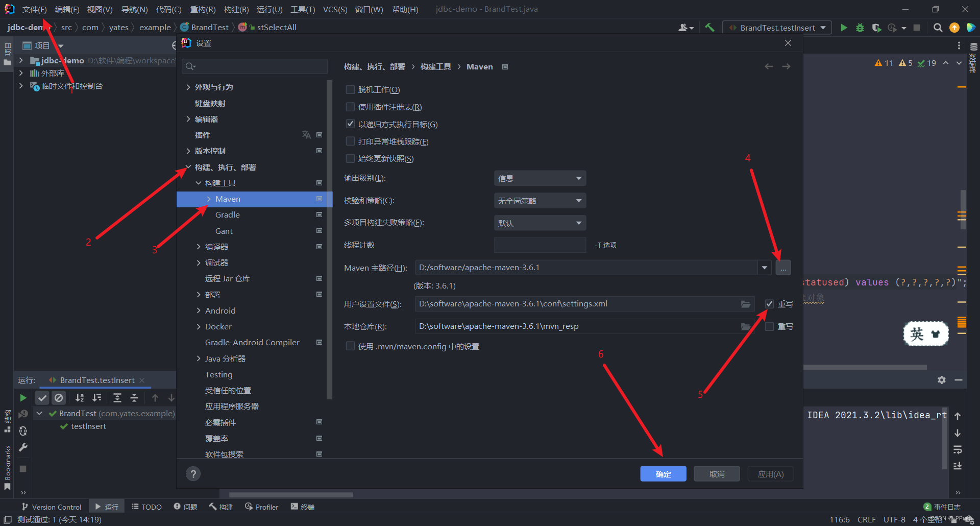Click 应用(A) apply button
This screenshot has height=526, width=980.
point(770,474)
